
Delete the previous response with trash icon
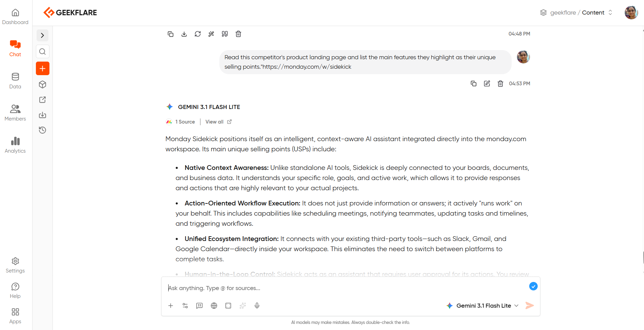point(238,34)
